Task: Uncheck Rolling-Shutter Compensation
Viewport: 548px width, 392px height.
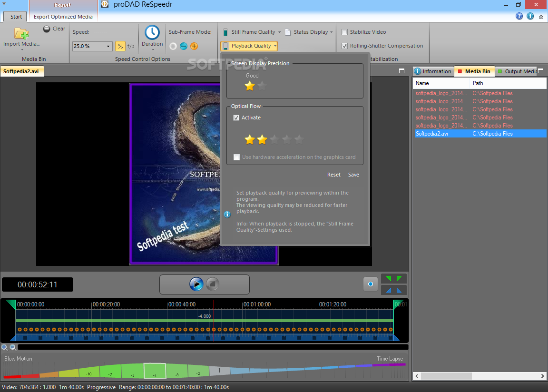Action: [x=344, y=46]
